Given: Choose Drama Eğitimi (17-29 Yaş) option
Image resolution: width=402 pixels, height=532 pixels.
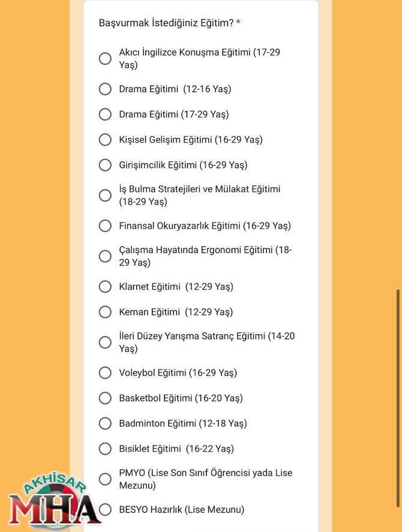Looking at the screenshot, I should [105, 115].
